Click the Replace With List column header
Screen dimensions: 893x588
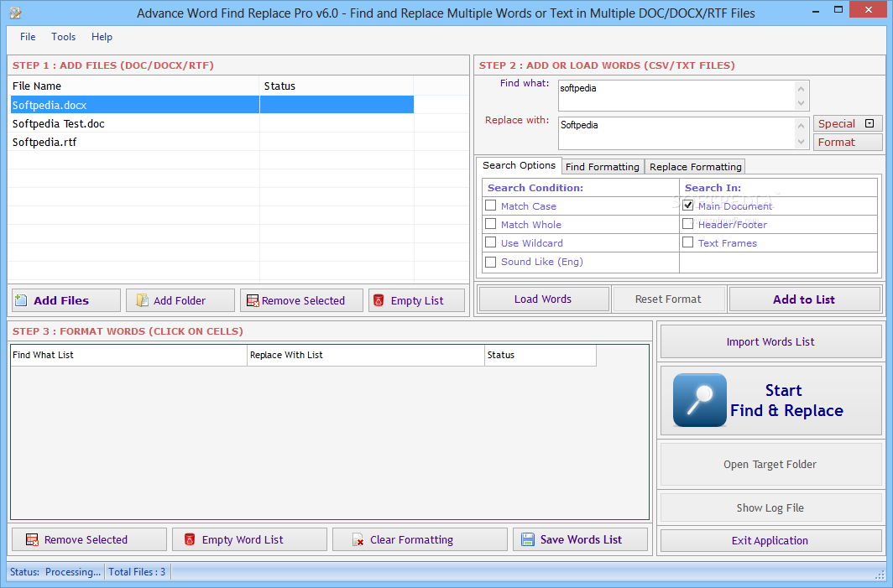(x=366, y=355)
